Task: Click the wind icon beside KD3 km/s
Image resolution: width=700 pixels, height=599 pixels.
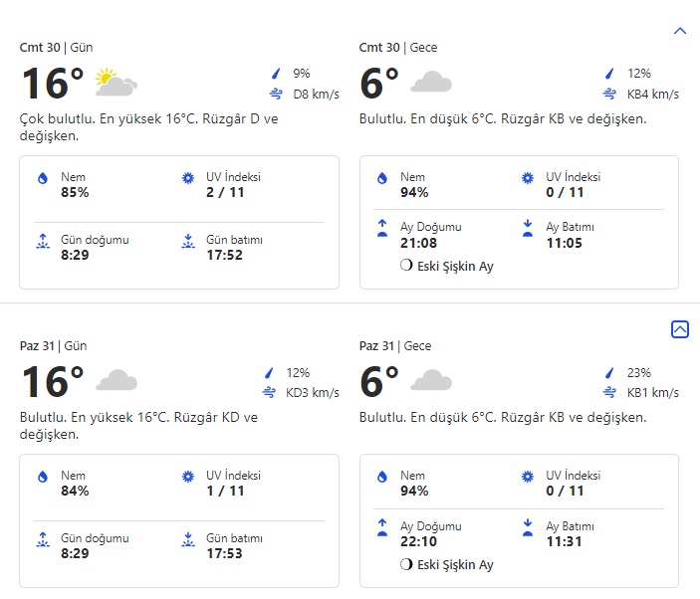Action: click(269, 392)
